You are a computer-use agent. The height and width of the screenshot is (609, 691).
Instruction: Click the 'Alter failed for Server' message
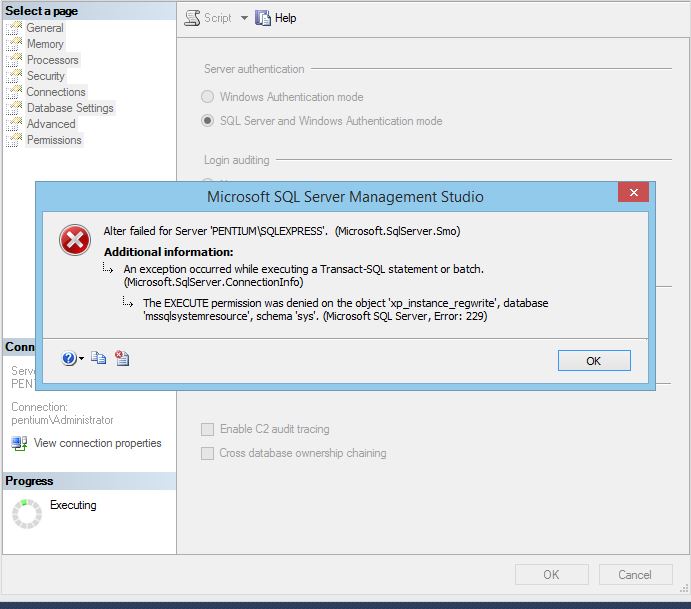click(282, 231)
